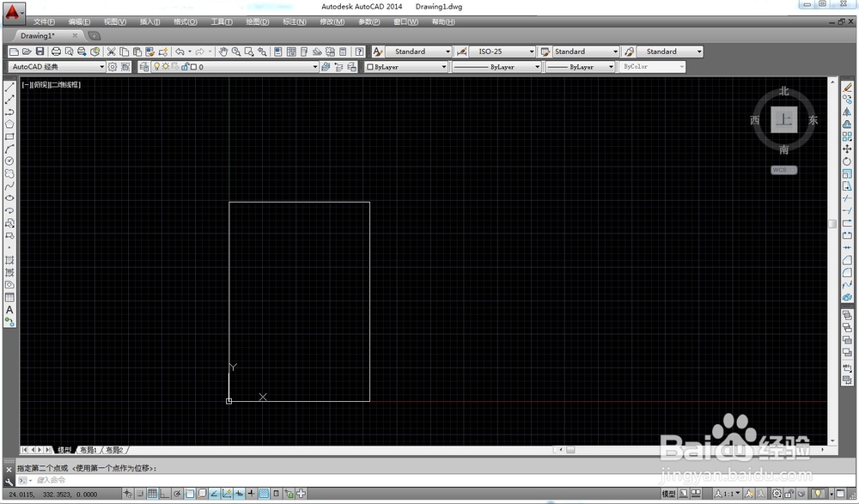Click the workspace settings gear icon

pyautogui.click(x=113, y=67)
